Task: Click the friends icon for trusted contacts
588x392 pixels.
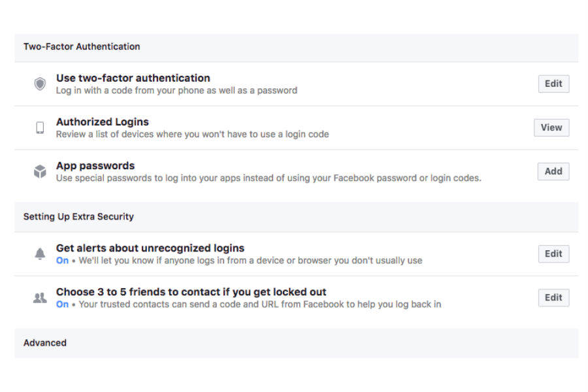Action: point(40,297)
